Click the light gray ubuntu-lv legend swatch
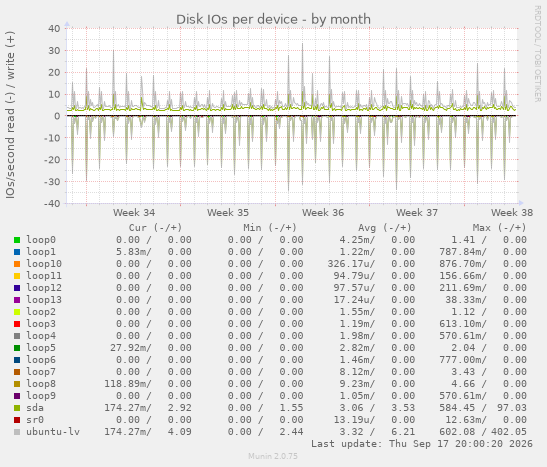 click(x=17, y=432)
